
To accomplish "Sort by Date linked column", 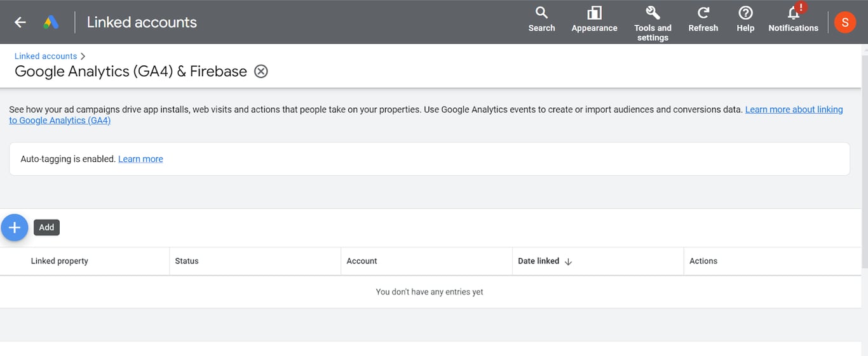I will 545,261.
